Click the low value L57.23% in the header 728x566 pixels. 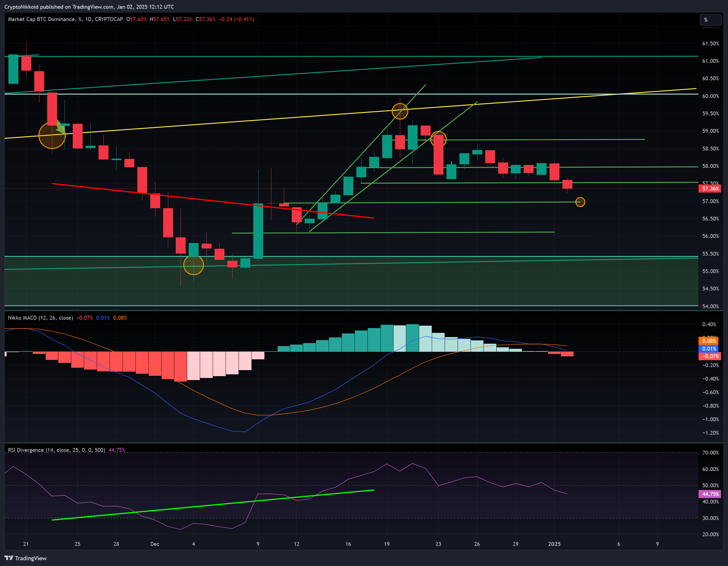coord(183,19)
